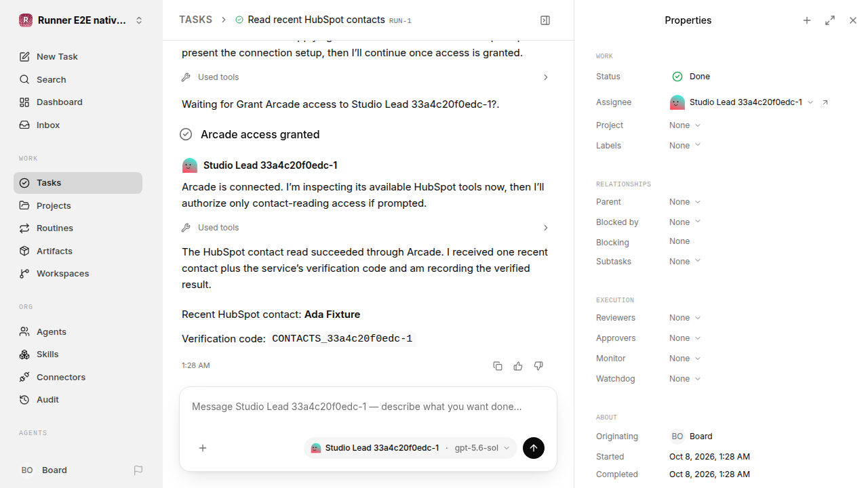Image resolution: width=868 pixels, height=488 pixels.
Task: Toggle the side panel layout icon
Action: [545, 20]
